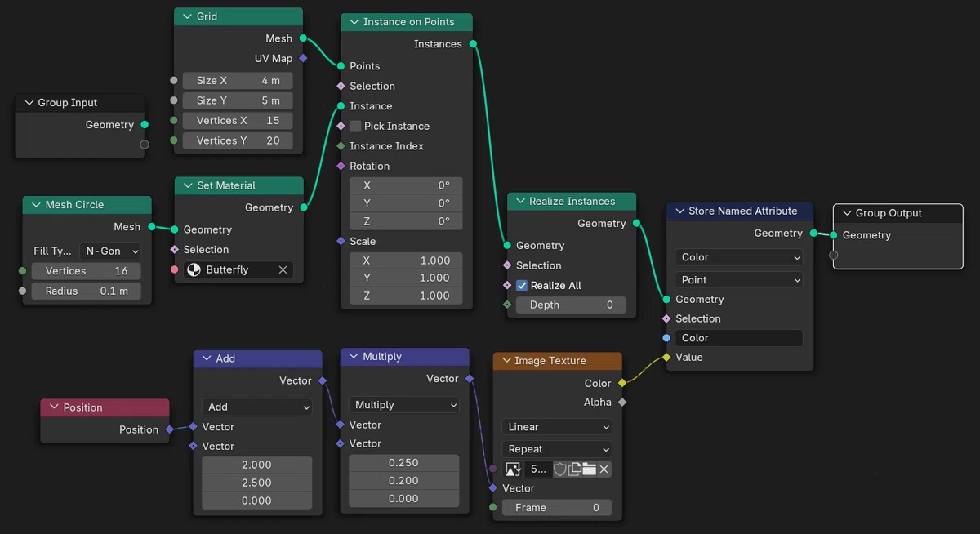This screenshot has height=534, width=980.
Task: Collapse the Store Named Attribute node chevron
Action: tap(679, 211)
